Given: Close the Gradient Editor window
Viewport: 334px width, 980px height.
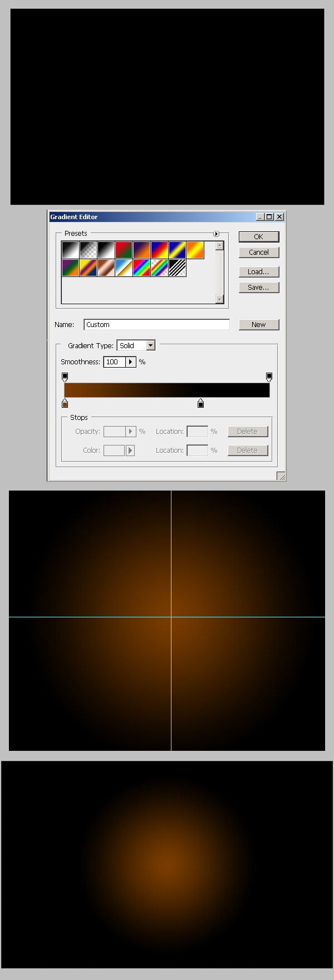Looking at the screenshot, I should [279, 217].
